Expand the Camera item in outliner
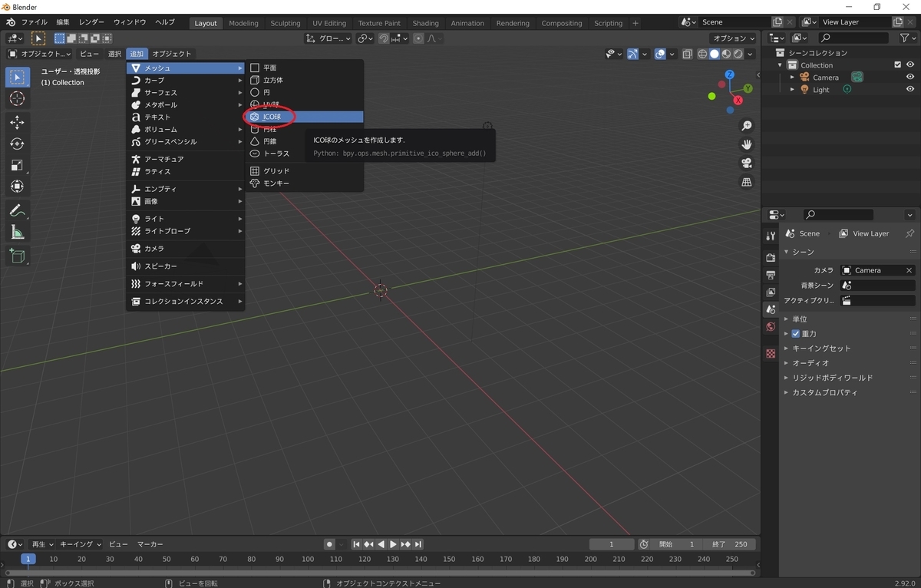Image resolution: width=921 pixels, height=588 pixels. (x=793, y=78)
